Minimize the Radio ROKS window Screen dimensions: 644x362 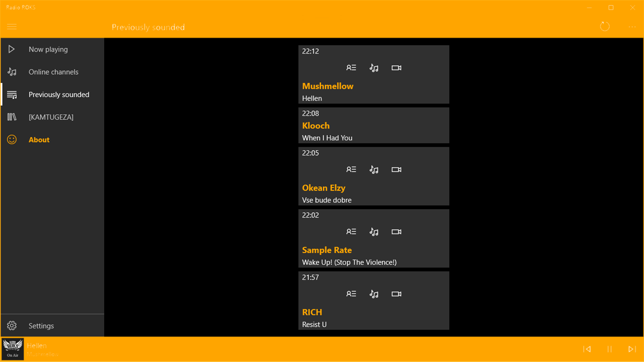590,8
